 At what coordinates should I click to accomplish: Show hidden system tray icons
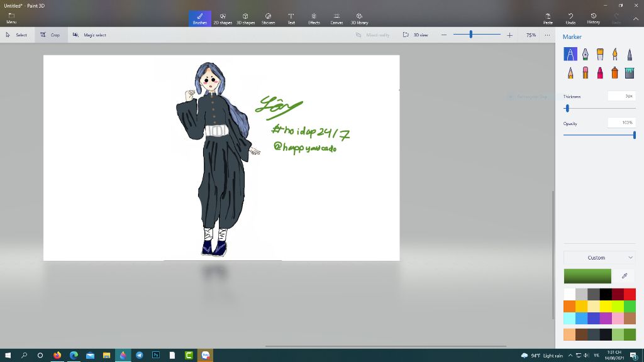point(570,356)
